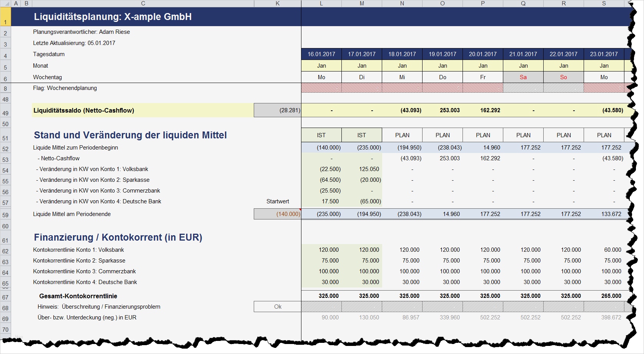Select Gesamt-Kontokorrentlinie label cell
644x354 pixels.
(x=78, y=296)
